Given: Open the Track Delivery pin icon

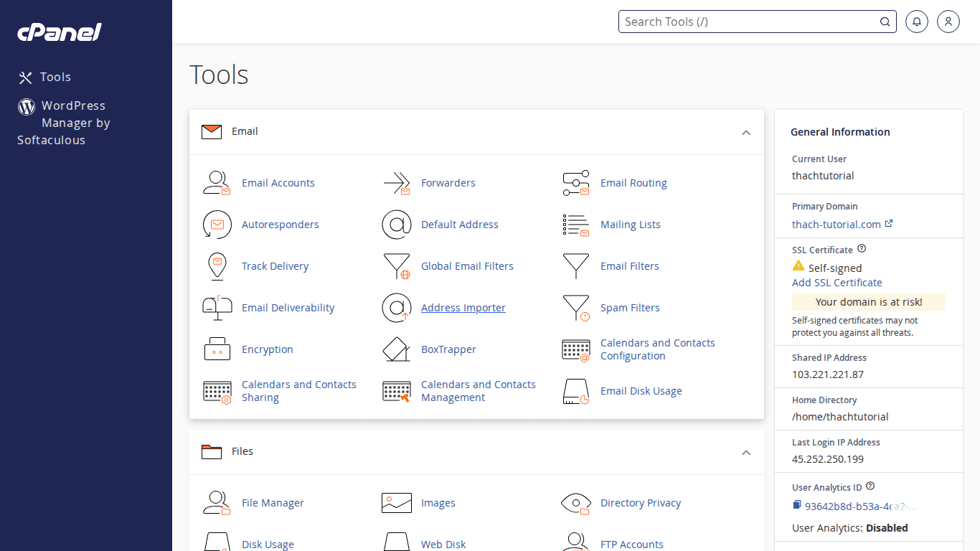Looking at the screenshot, I should [x=217, y=266].
